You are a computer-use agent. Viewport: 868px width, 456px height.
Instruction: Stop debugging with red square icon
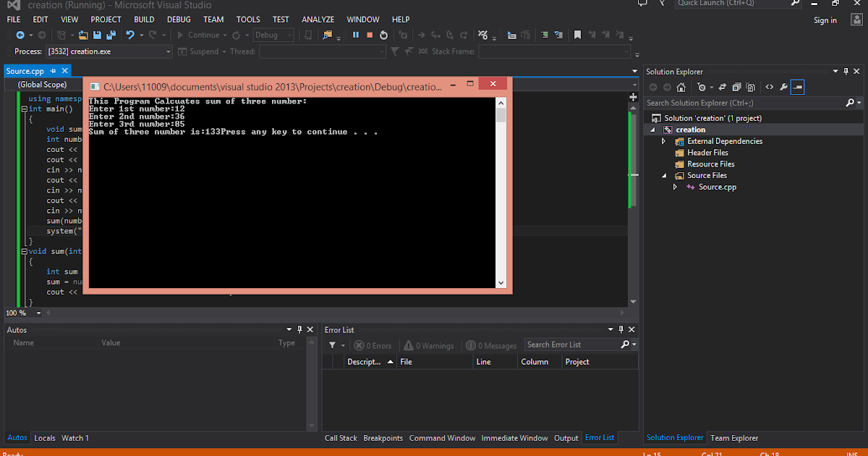point(370,35)
